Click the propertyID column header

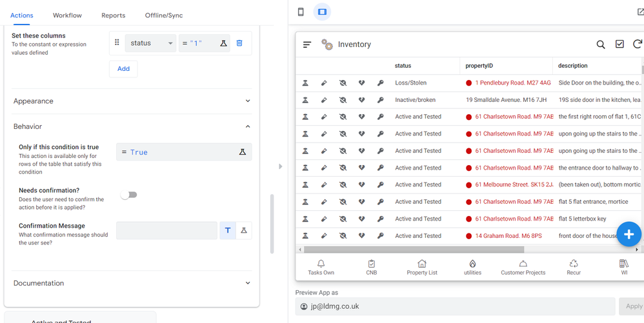click(479, 66)
